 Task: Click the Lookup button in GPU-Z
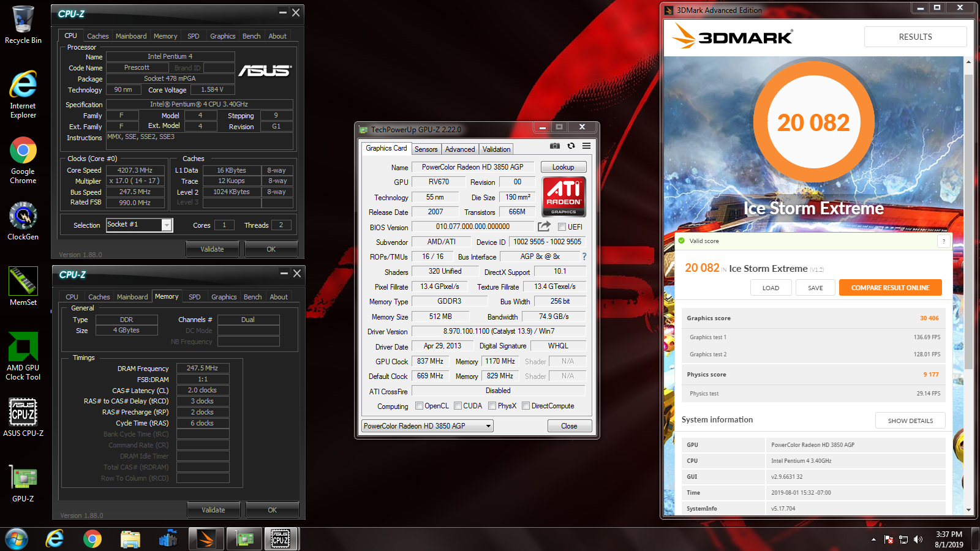[x=563, y=167]
